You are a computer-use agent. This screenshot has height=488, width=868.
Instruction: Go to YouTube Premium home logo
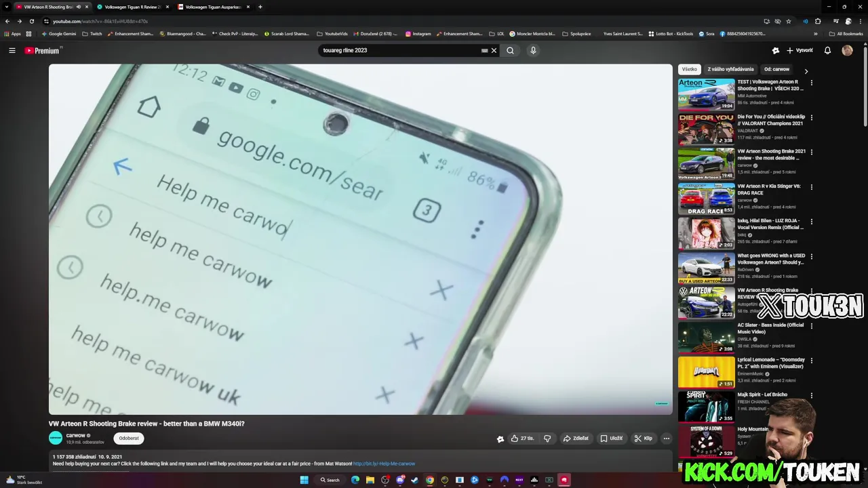[x=43, y=50]
